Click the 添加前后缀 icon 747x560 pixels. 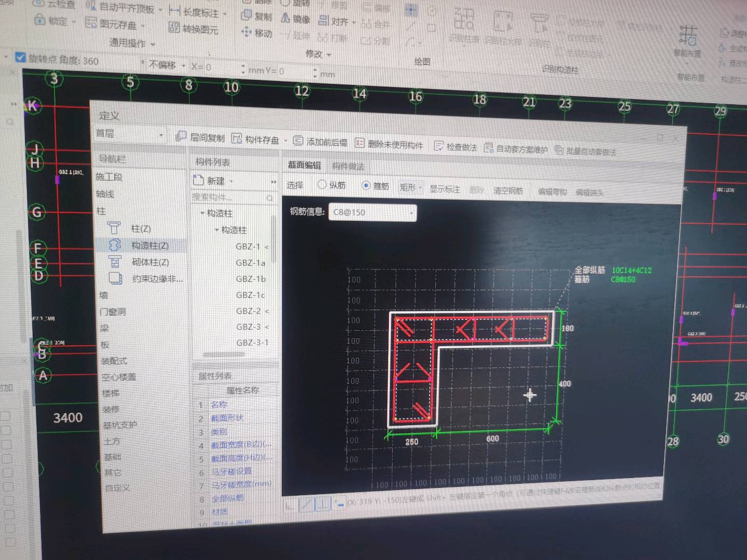[298, 140]
